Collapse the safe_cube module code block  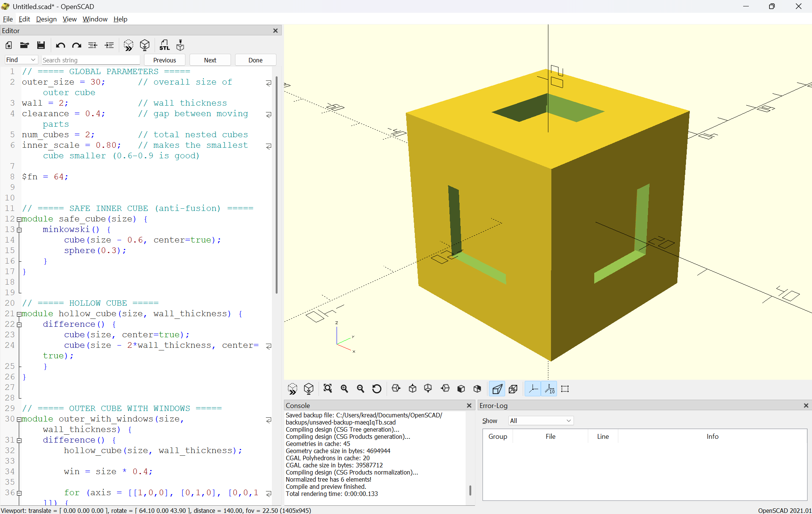click(19, 219)
